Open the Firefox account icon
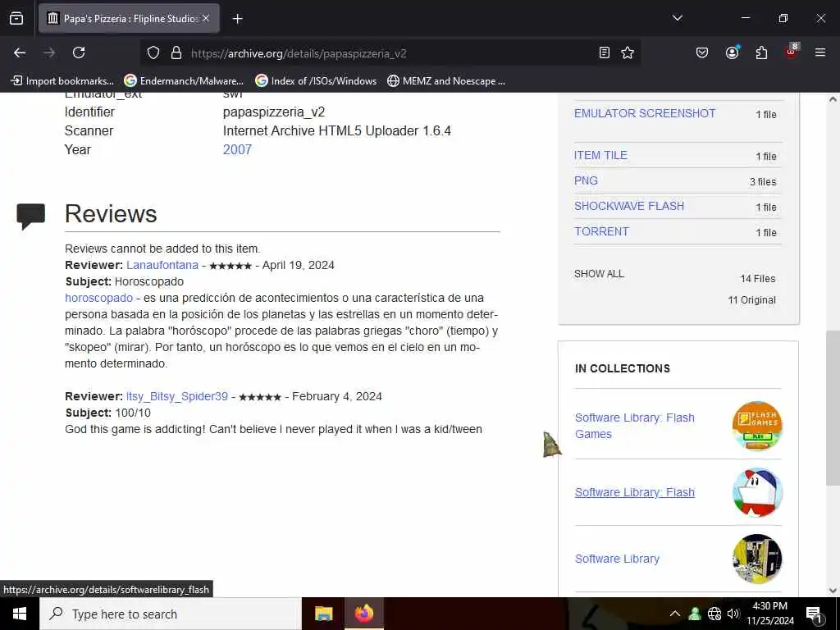840x630 pixels. coord(732,52)
